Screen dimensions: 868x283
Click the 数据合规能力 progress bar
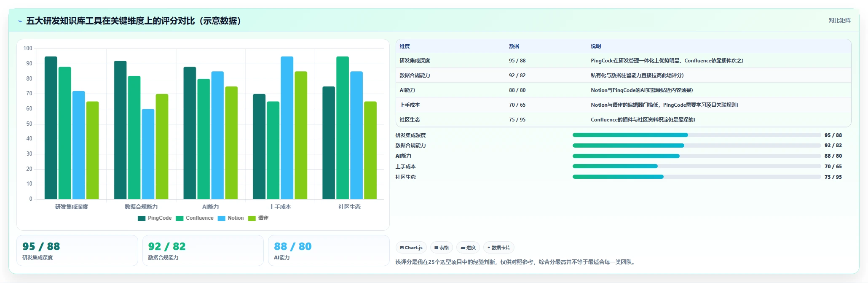tap(697, 146)
